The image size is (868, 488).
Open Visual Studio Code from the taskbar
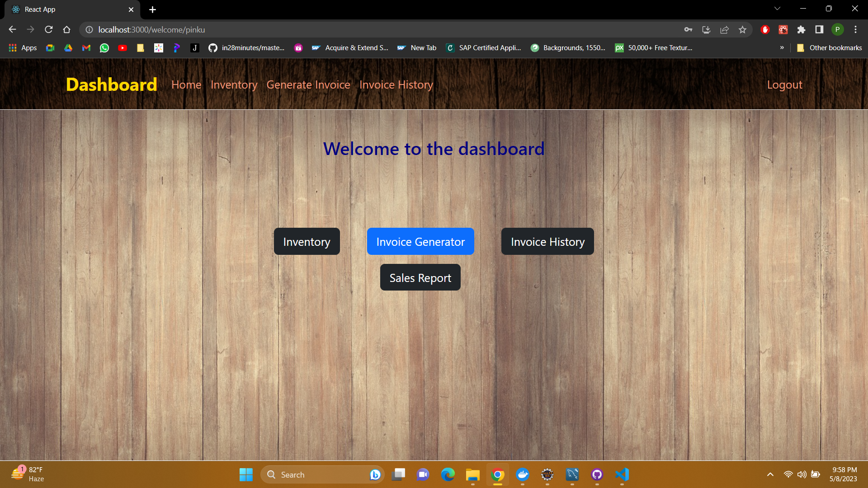click(622, 474)
